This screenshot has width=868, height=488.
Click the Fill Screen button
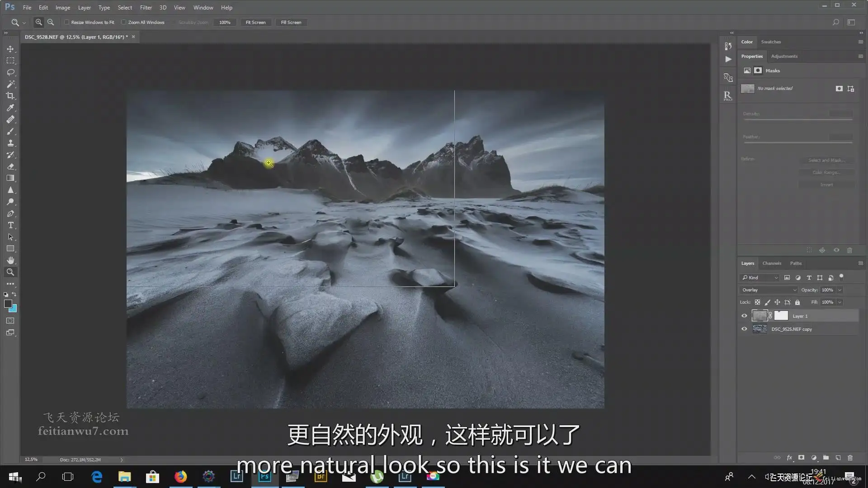click(x=291, y=23)
